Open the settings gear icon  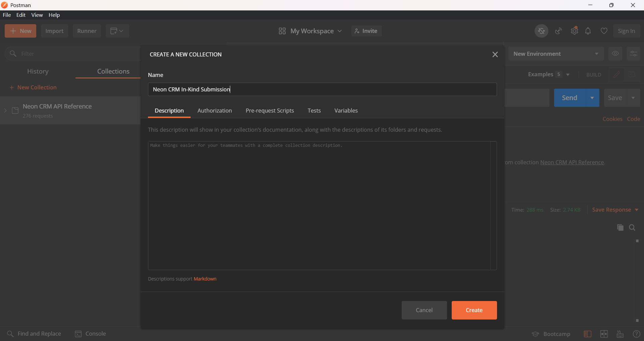coord(575,31)
